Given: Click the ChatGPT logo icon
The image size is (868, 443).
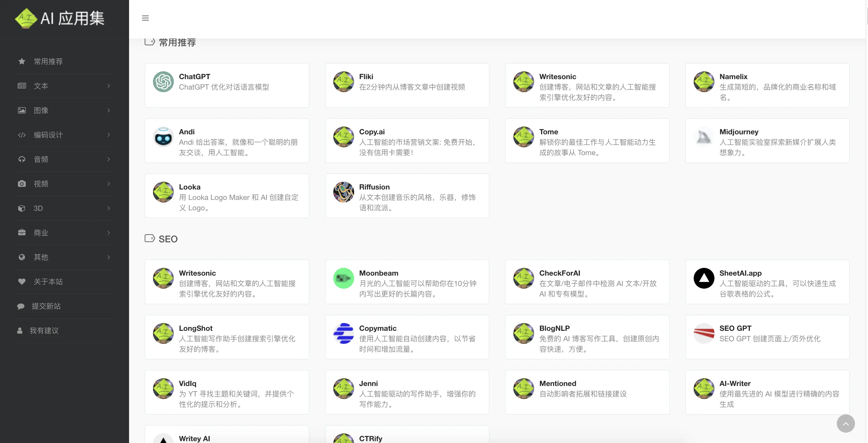Looking at the screenshot, I should pyautogui.click(x=163, y=81).
